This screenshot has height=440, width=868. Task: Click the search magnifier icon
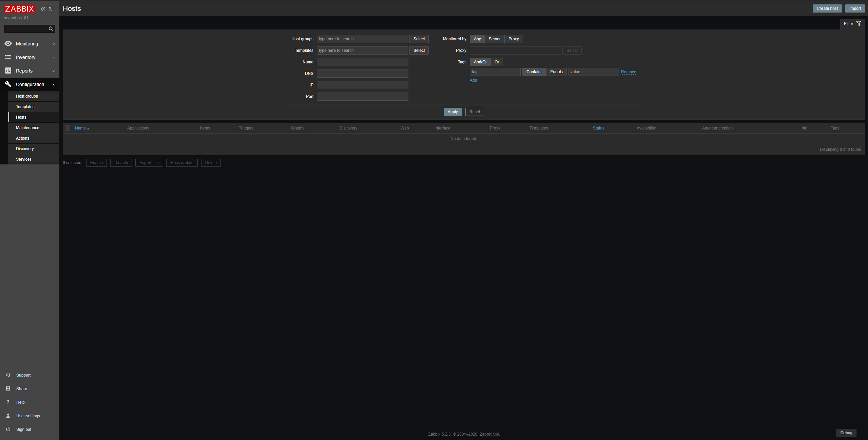51,29
